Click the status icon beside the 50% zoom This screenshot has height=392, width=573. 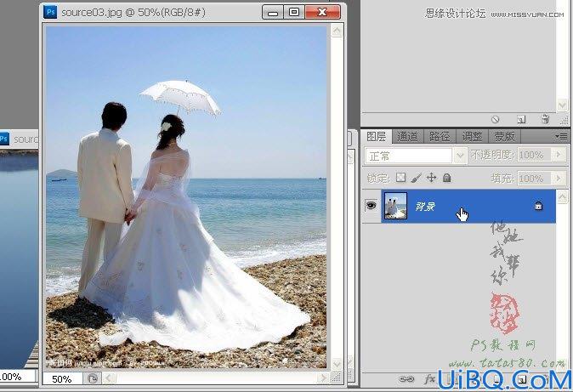pos(93,378)
